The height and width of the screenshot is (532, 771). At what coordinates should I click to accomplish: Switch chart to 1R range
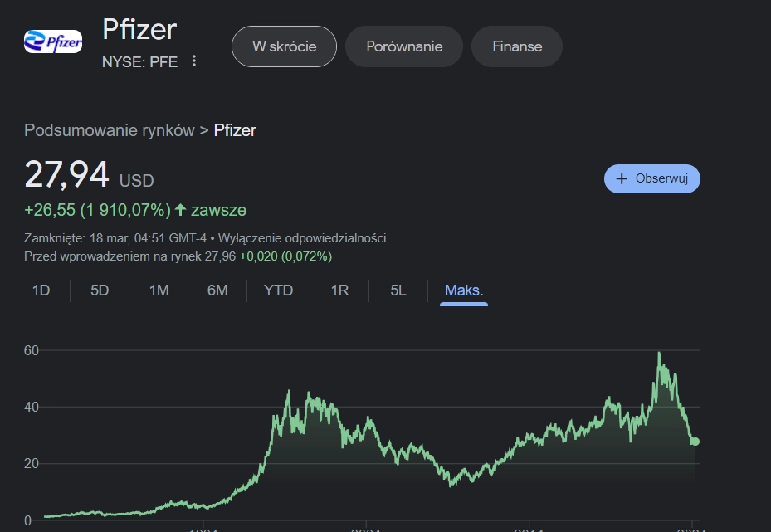pyautogui.click(x=339, y=290)
